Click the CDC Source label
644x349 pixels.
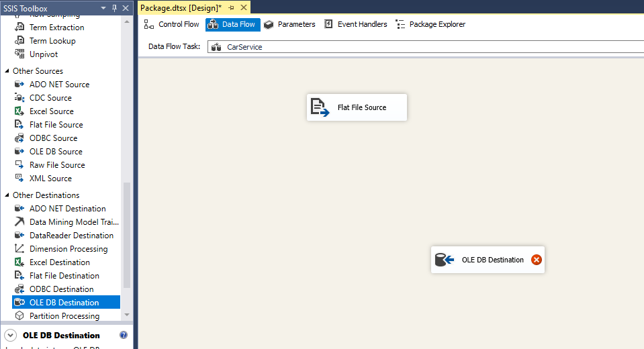tap(50, 98)
